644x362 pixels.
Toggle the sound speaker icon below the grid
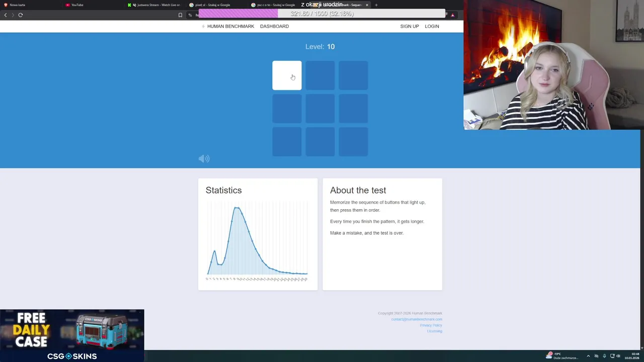tap(204, 159)
